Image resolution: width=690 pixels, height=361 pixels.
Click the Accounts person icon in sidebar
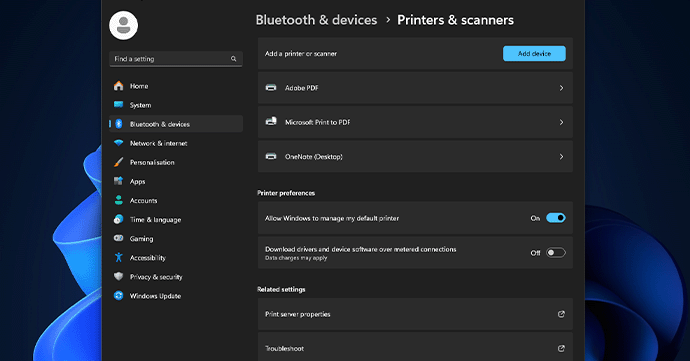point(118,200)
